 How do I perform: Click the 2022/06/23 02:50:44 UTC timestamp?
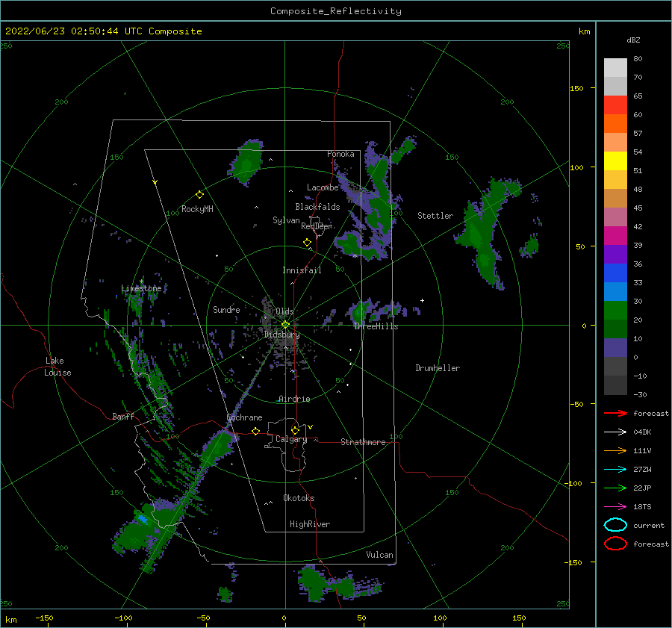65,31
